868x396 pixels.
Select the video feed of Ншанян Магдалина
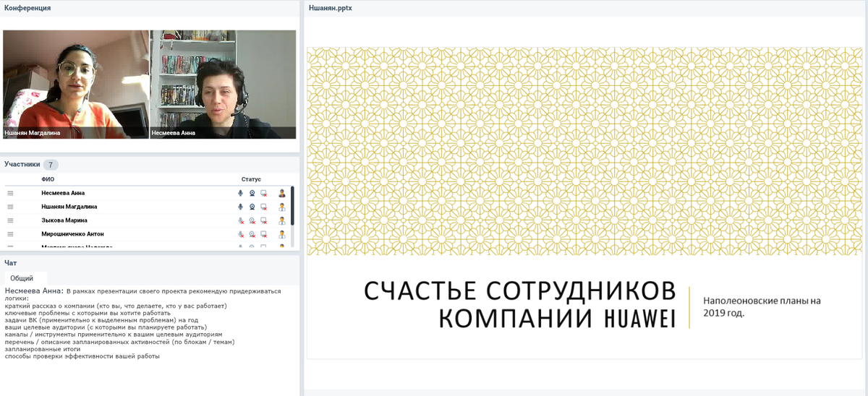(x=76, y=84)
